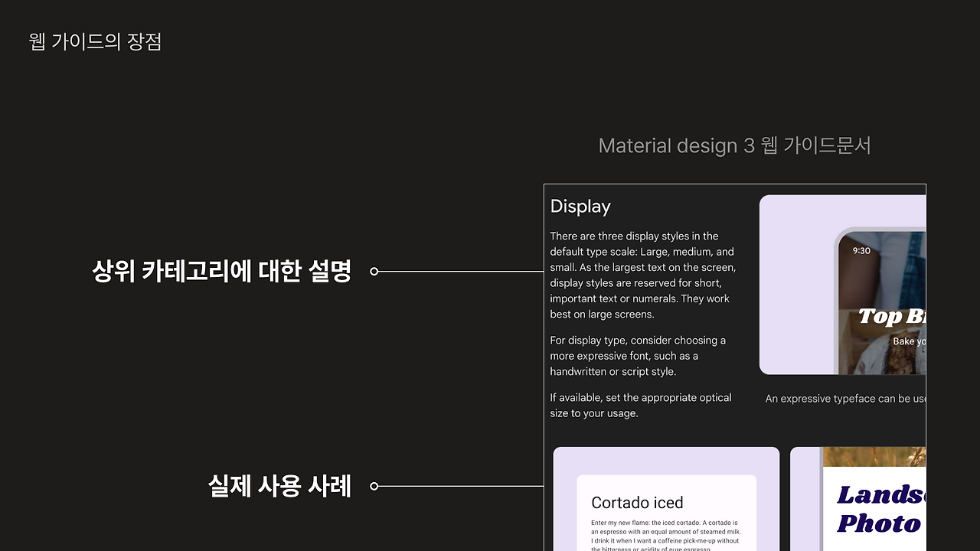Open the phone mockup image showing "Top Br"
This screenshot has height=551, width=980.
click(x=842, y=285)
